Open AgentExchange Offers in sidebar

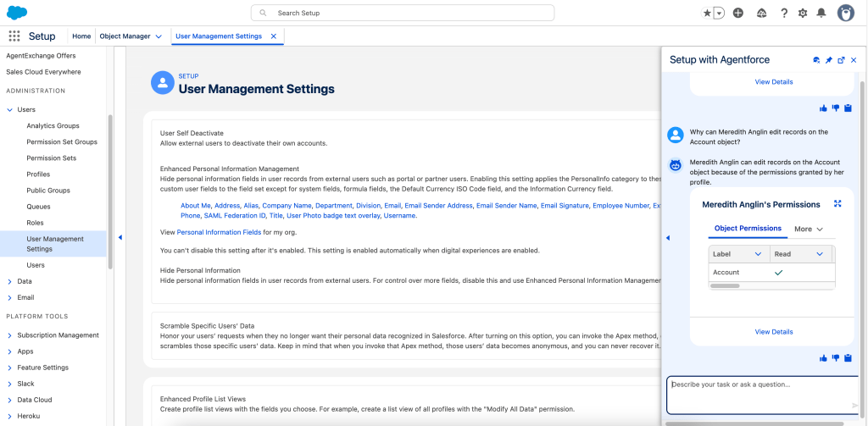[x=41, y=56]
